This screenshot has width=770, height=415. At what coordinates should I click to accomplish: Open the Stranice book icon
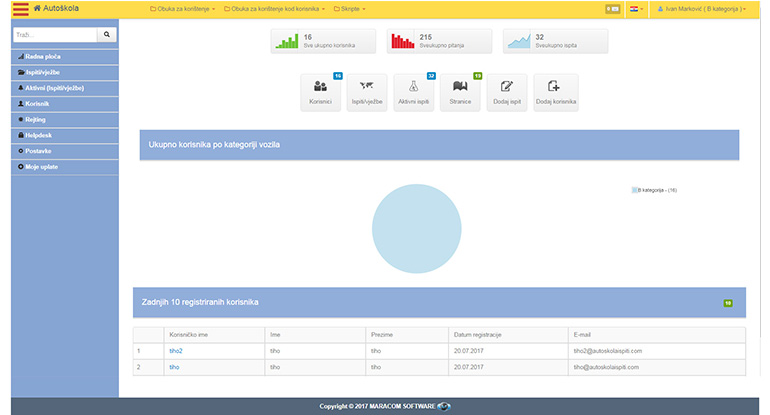point(461,88)
